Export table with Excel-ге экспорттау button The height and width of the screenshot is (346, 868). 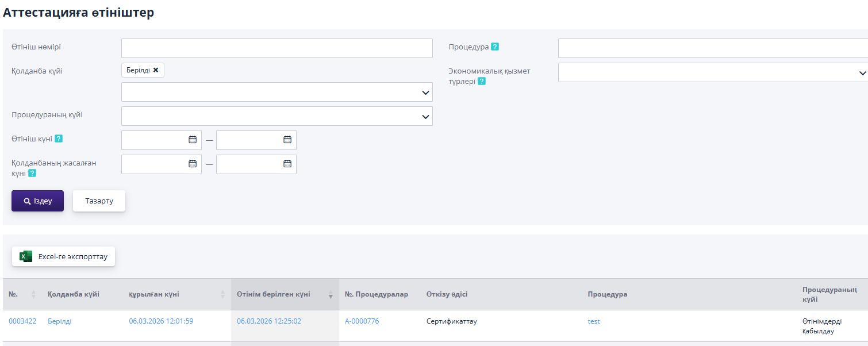click(x=64, y=257)
